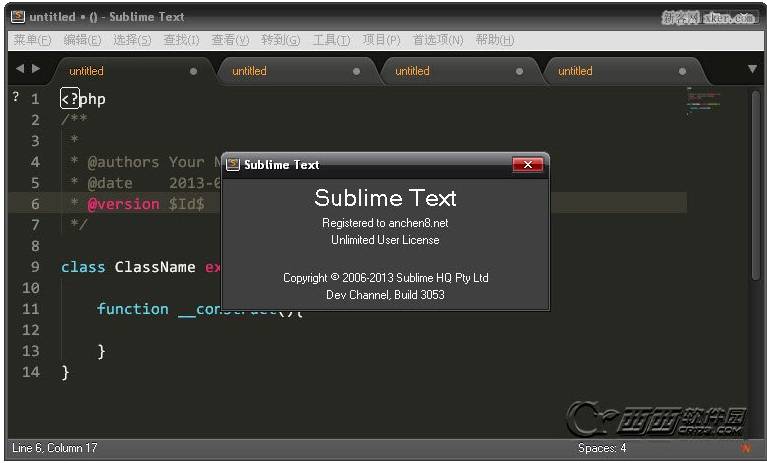Open the 'Spaces: 4' indentation selector
767x463 pixels.
602,448
